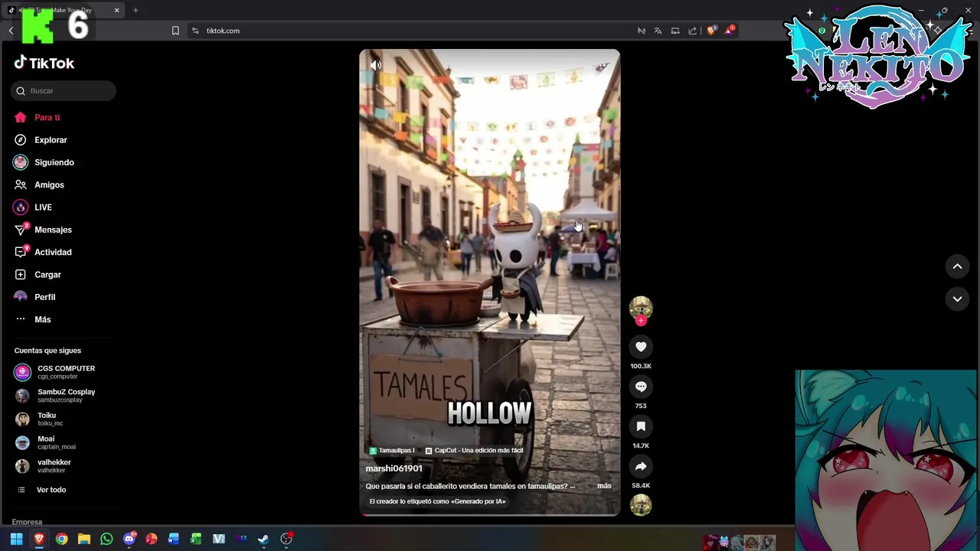Follow the creator with the plus badge
Image resolution: width=980 pixels, height=551 pixels.
[x=641, y=321]
